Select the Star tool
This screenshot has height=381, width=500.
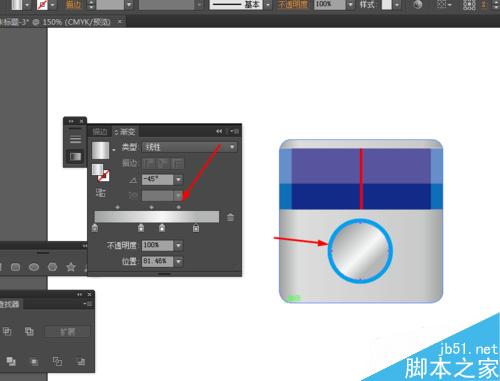(x=71, y=267)
